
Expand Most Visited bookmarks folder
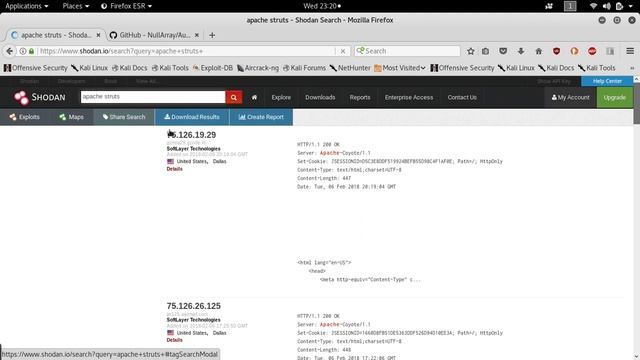[400, 68]
